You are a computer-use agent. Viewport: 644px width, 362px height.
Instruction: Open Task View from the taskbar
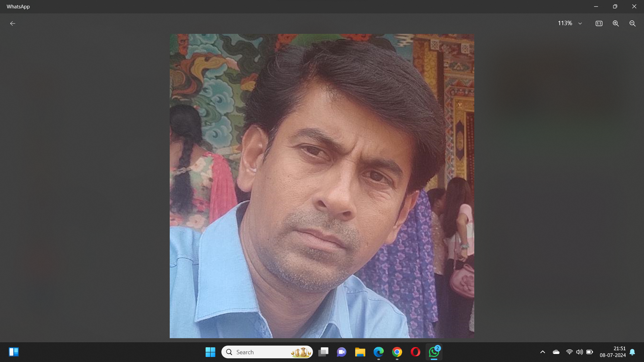323,352
